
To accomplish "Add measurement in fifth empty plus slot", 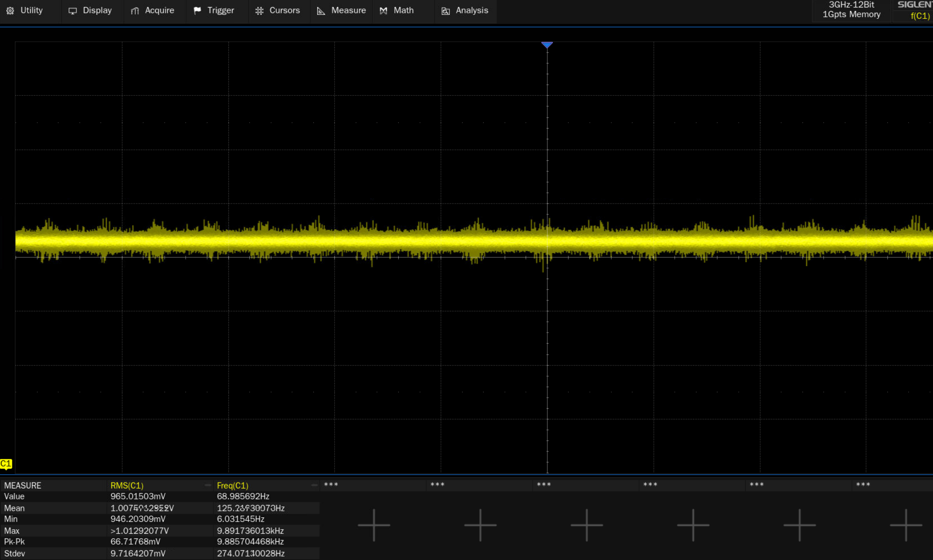I will tap(799, 525).
